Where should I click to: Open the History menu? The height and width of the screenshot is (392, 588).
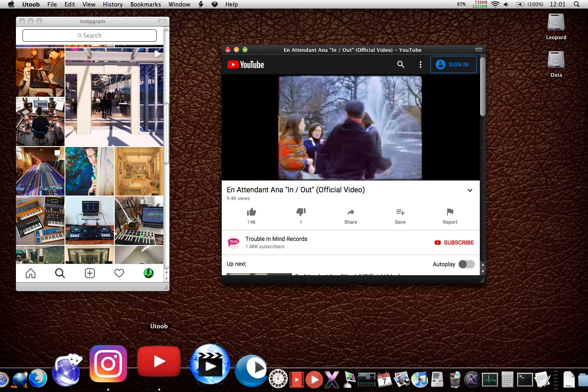113,4
